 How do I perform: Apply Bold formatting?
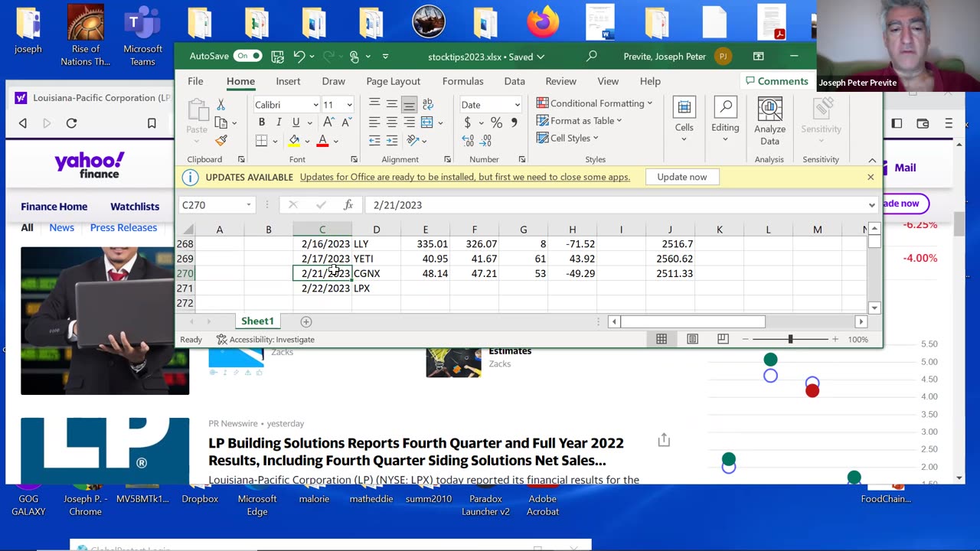262,122
